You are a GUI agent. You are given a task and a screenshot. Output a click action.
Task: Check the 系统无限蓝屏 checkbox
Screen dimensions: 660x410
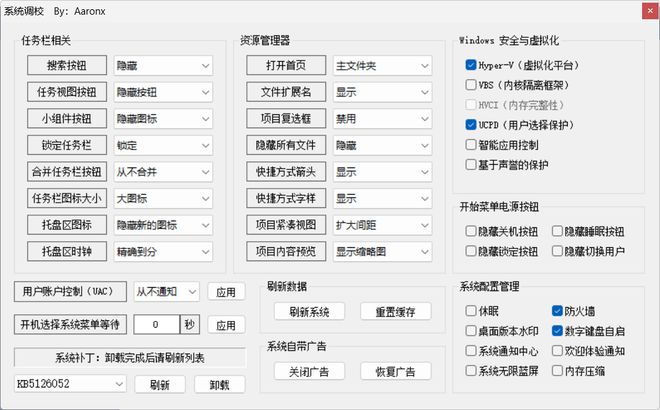pyautogui.click(x=471, y=370)
